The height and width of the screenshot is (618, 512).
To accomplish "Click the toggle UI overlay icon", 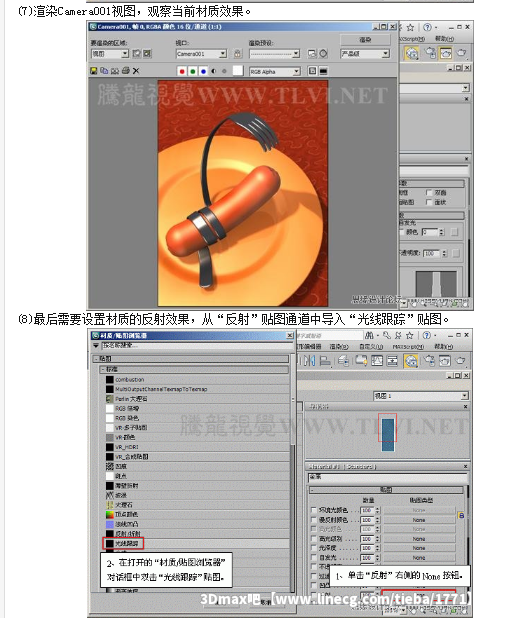I will (312, 71).
